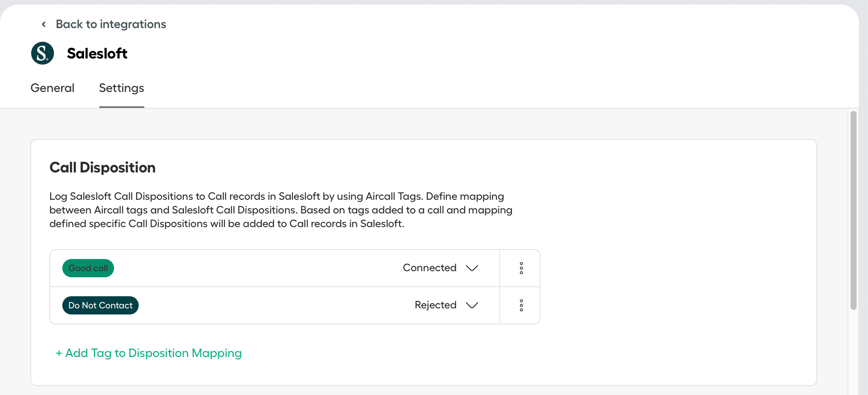868x395 pixels.
Task: Click the plus sign before Add Tag
Action: 59,353
